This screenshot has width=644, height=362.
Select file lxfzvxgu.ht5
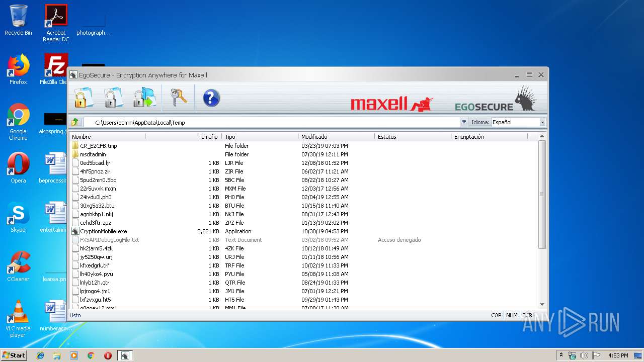pyautogui.click(x=95, y=300)
